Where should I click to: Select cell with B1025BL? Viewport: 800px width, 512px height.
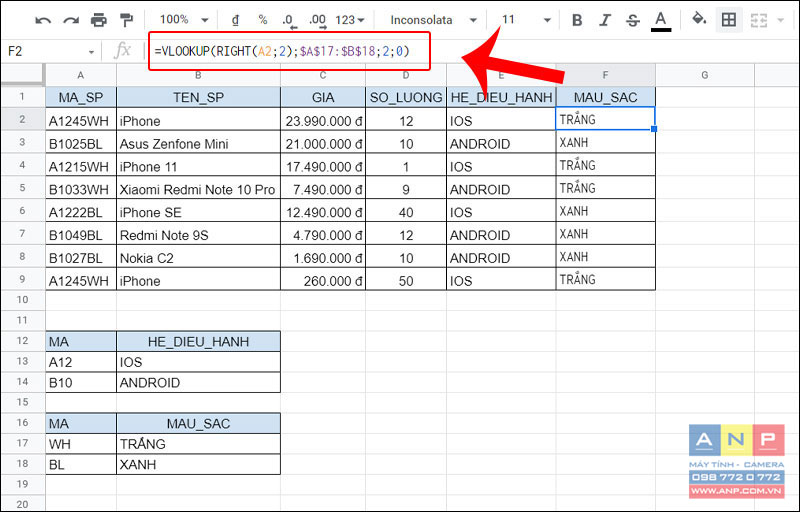(x=81, y=144)
